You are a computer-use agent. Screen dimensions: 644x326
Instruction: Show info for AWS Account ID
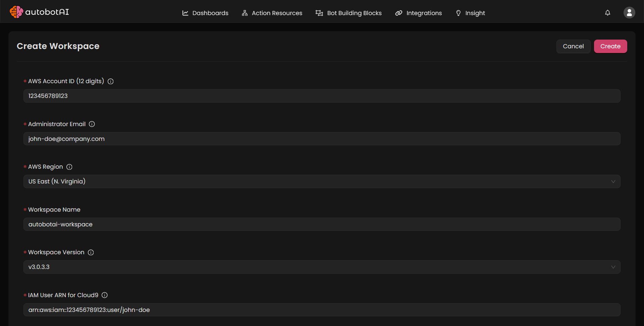pyautogui.click(x=110, y=81)
